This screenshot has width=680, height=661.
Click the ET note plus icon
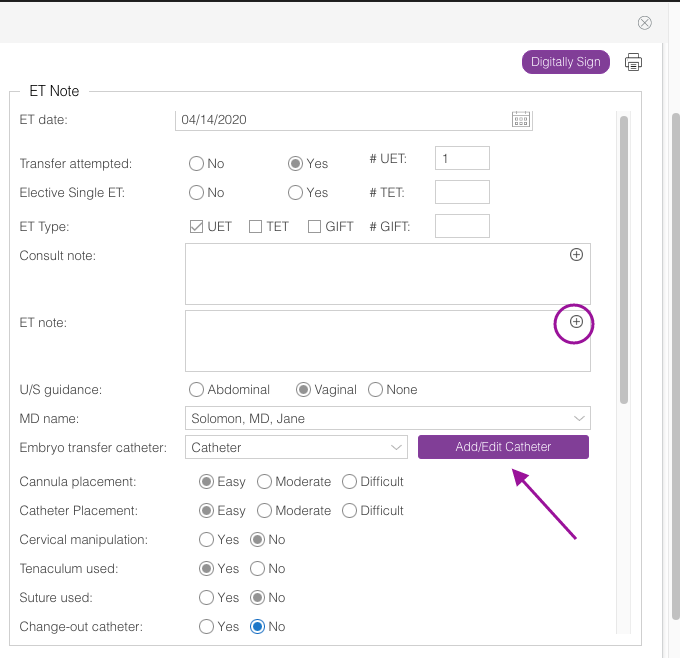(x=576, y=322)
